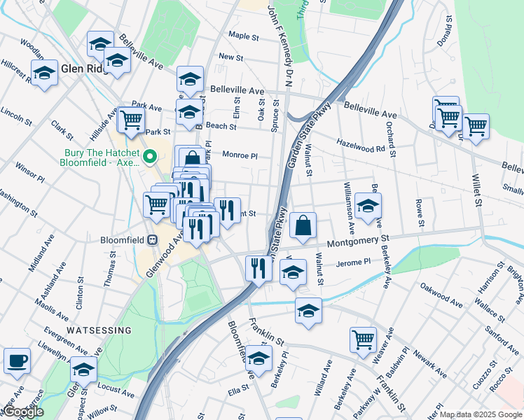
Task: Select shopping bag marker near Montgomery St
Action: 303,227
